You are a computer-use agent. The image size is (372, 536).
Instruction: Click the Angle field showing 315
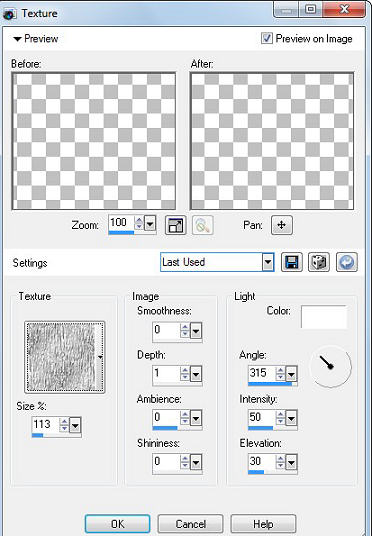pyautogui.click(x=262, y=374)
